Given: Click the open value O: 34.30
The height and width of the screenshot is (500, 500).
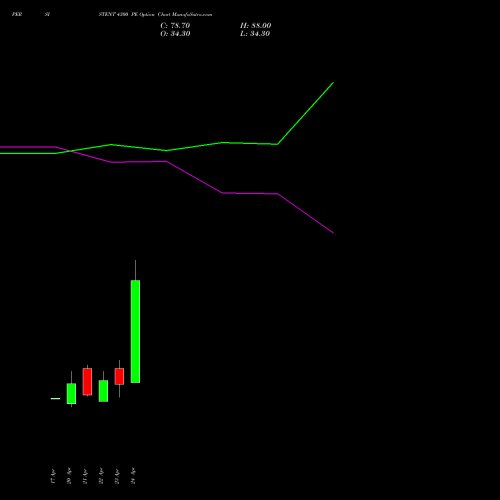Looking at the screenshot, I should (x=175, y=34).
